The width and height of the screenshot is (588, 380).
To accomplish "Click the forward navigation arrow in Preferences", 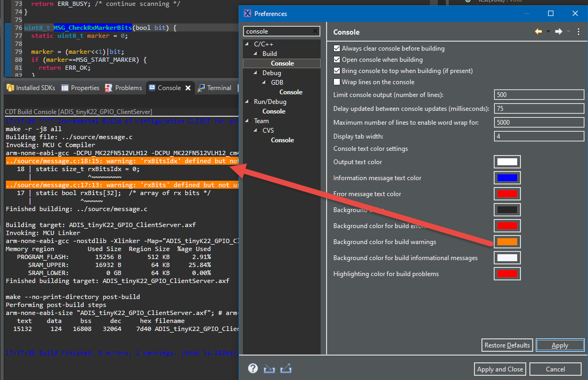I will click(558, 32).
